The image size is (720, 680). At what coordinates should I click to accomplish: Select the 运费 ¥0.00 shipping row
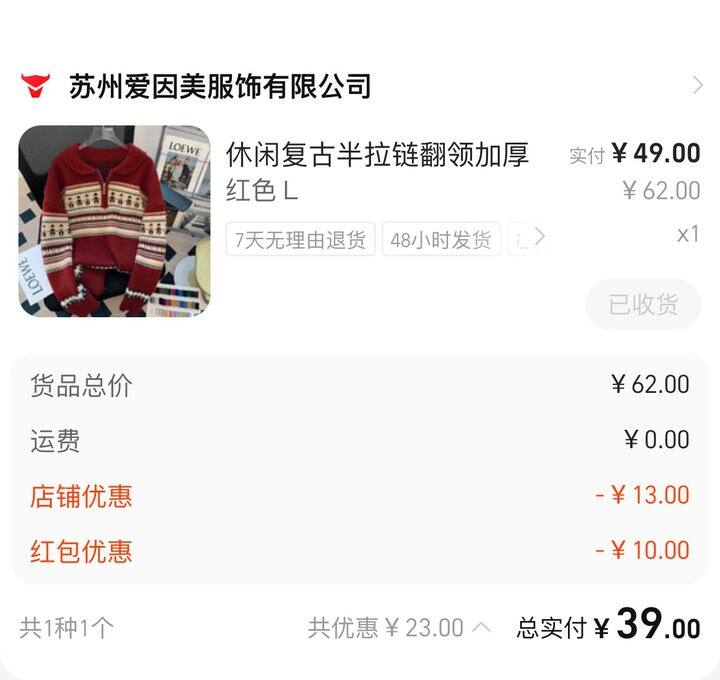click(x=360, y=440)
